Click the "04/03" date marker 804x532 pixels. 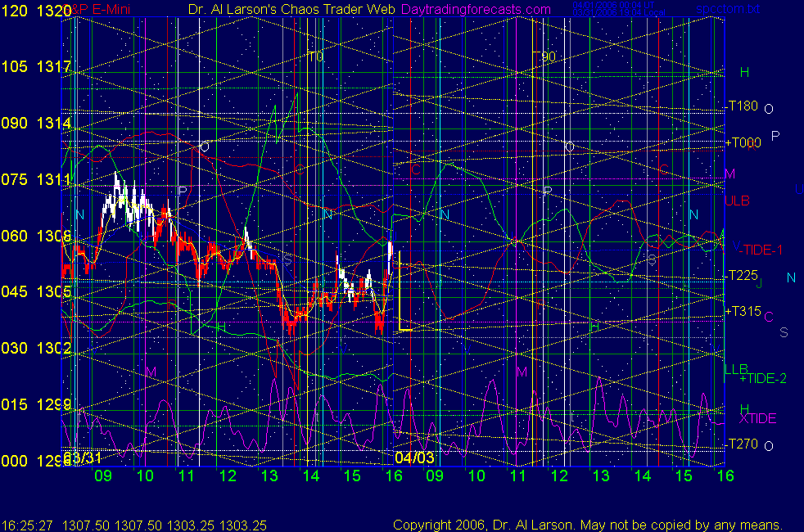tap(414, 458)
